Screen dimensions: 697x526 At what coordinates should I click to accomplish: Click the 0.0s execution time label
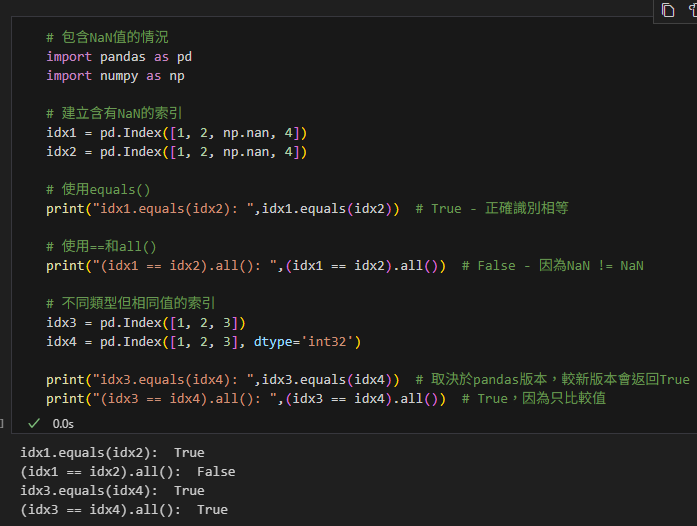click(63, 424)
